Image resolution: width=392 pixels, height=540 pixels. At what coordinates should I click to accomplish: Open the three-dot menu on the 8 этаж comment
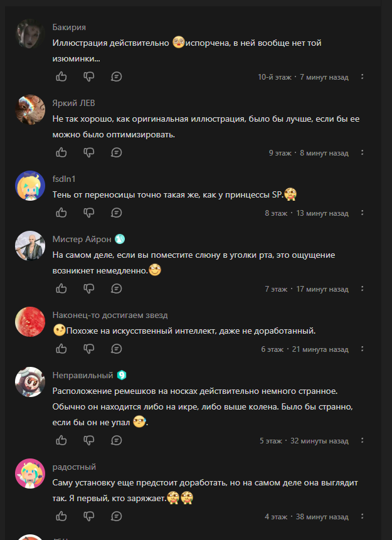[x=362, y=213]
